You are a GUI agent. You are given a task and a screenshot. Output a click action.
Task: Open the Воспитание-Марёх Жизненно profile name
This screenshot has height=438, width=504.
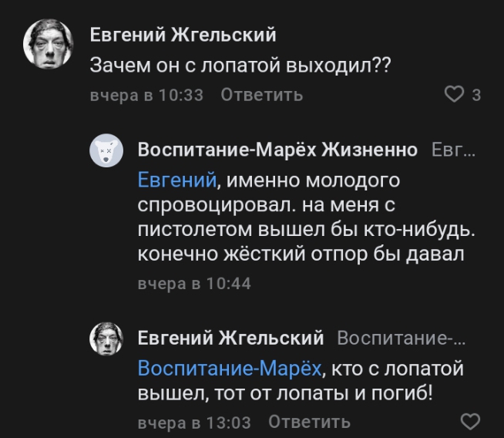click(x=277, y=149)
